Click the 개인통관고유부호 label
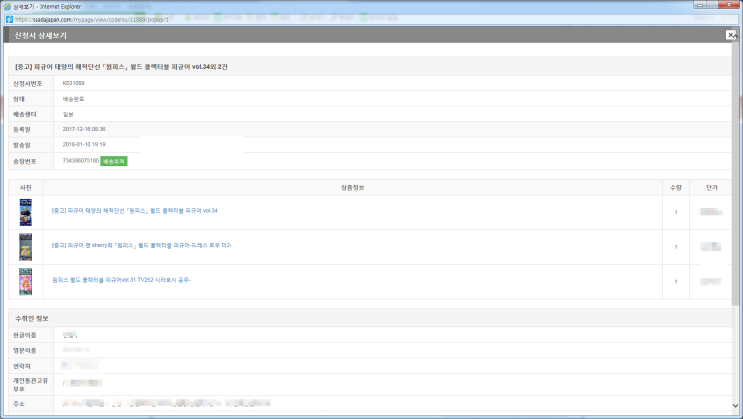 pos(30,385)
